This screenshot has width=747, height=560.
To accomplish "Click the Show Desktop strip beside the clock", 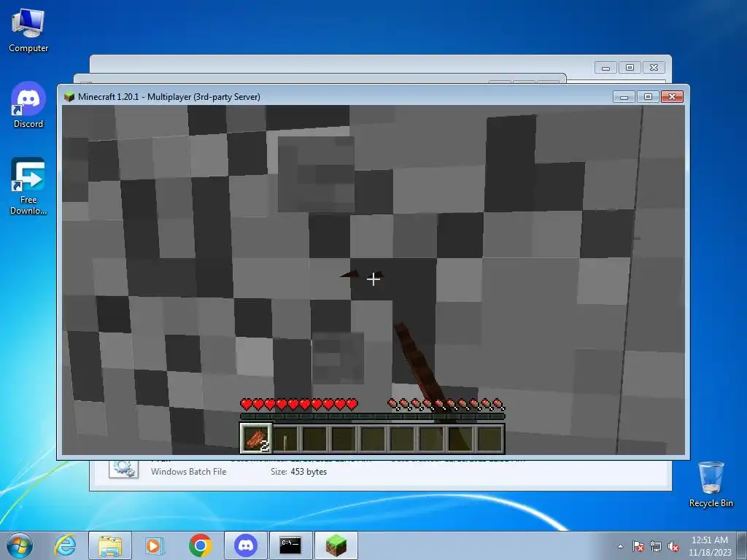I will click(742, 545).
